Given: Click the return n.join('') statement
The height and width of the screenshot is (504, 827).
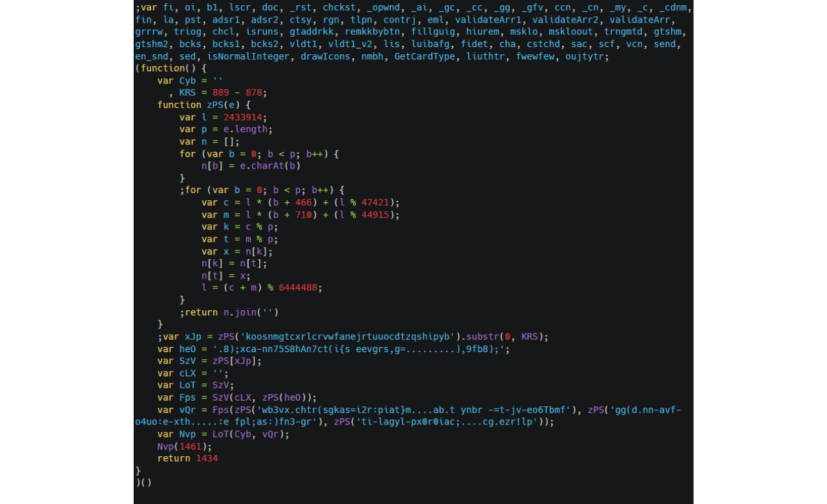Looking at the screenshot, I should 231,312.
